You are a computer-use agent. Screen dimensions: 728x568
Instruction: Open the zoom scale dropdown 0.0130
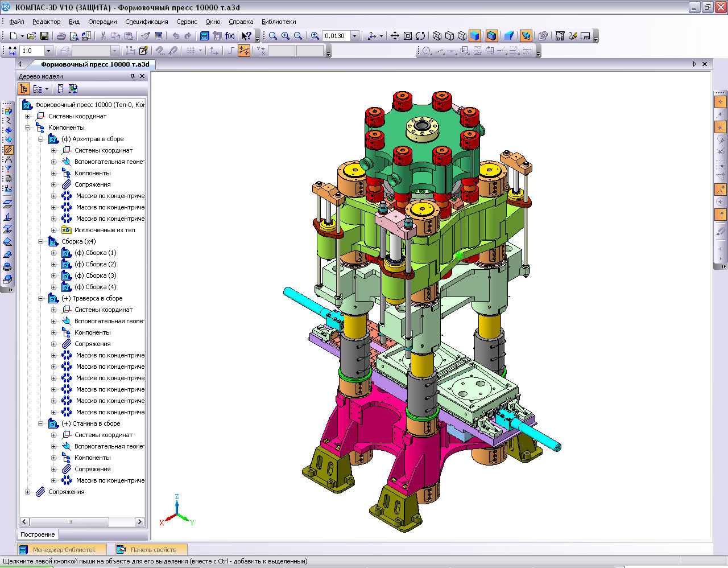click(x=354, y=36)
